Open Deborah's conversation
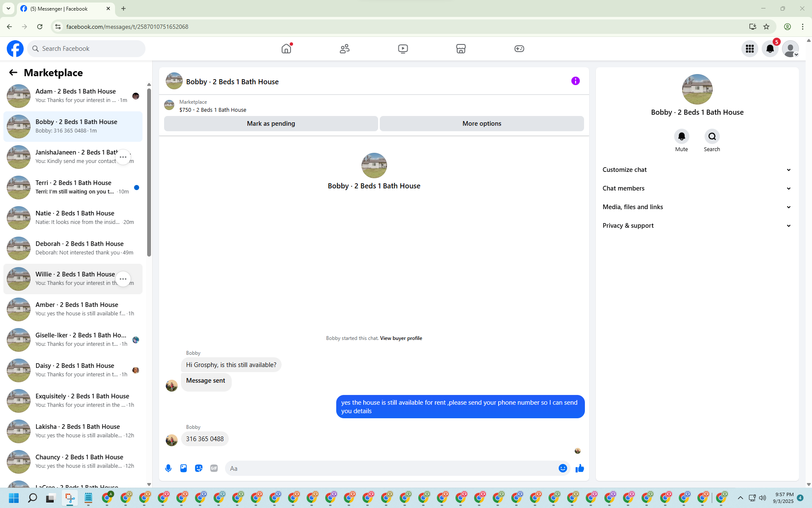 [73, 248]
